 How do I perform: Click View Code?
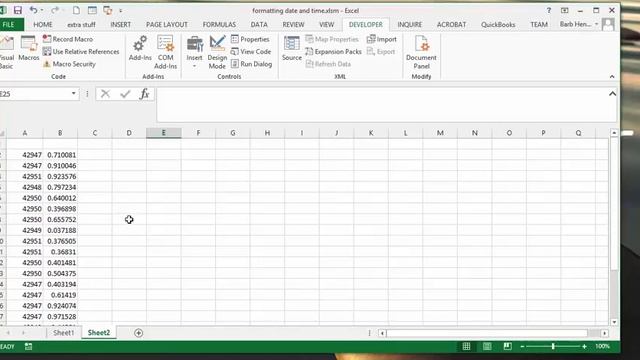coord(251,51)
